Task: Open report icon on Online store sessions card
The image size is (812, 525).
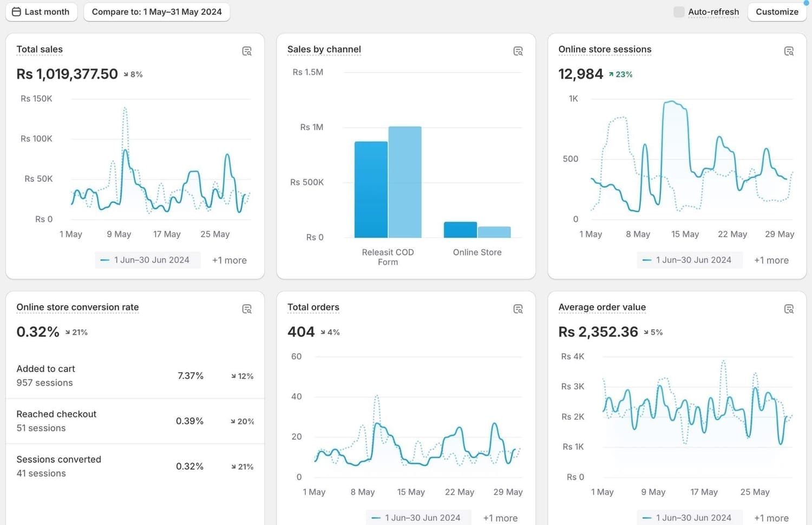Action: click(x=789, y=51)
